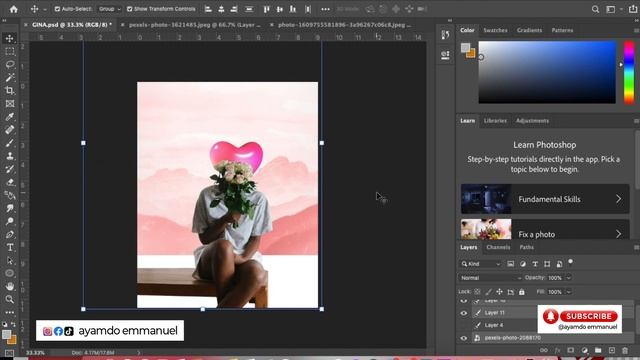
Task: Toggle the Auto-Select checkbox
Action: [x=57, y=9]
